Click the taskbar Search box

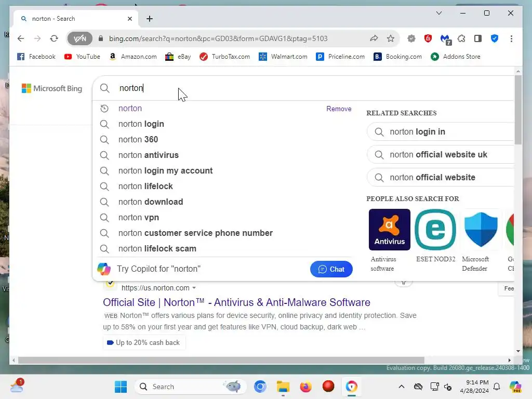(x=190, y=387)
